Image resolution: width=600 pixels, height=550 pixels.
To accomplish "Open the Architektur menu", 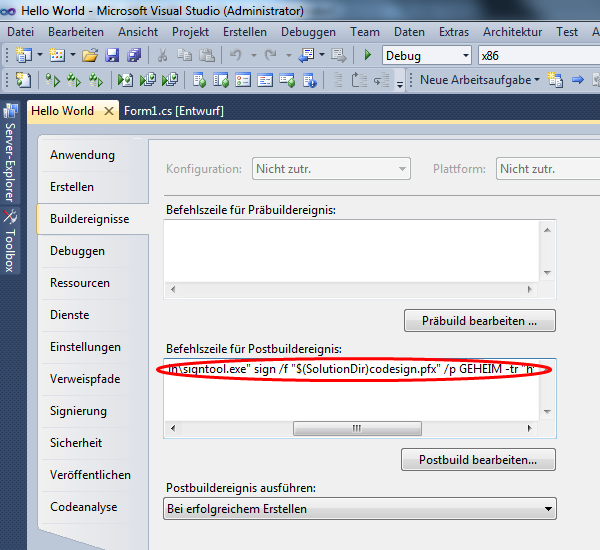I will (512, 32).
